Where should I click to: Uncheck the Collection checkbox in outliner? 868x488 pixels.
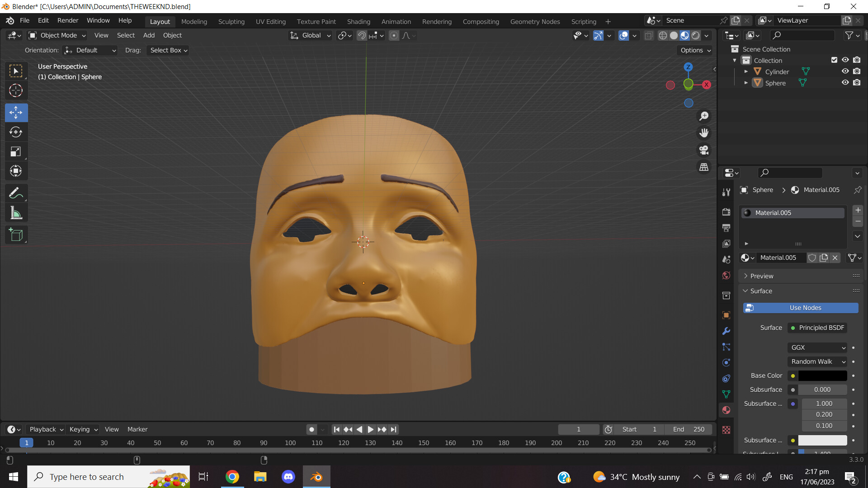coord(834,60)
